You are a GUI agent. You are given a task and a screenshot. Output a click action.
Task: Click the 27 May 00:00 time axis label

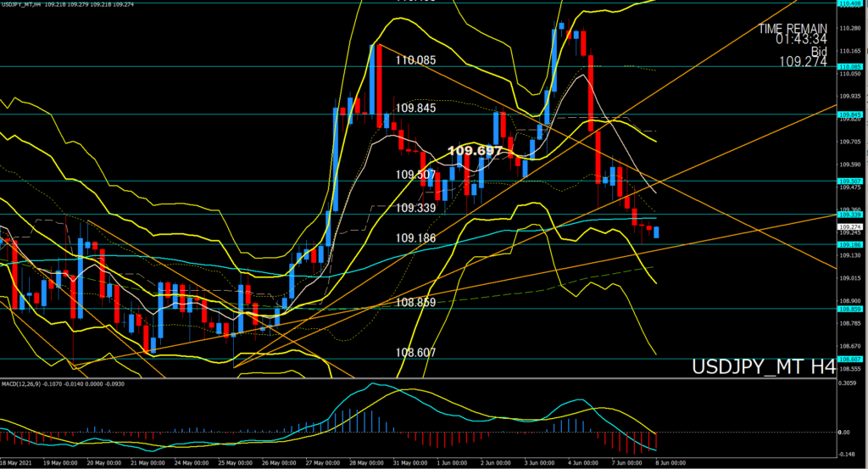pos(323,463)
